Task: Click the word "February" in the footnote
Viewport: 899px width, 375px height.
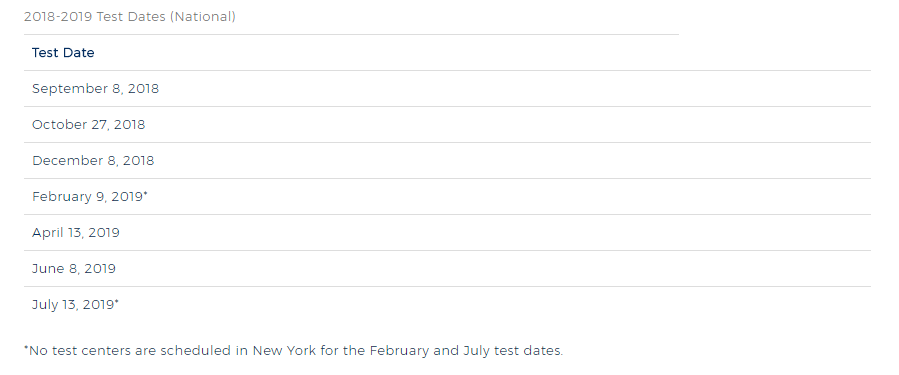Action: [x=399, y=350]
